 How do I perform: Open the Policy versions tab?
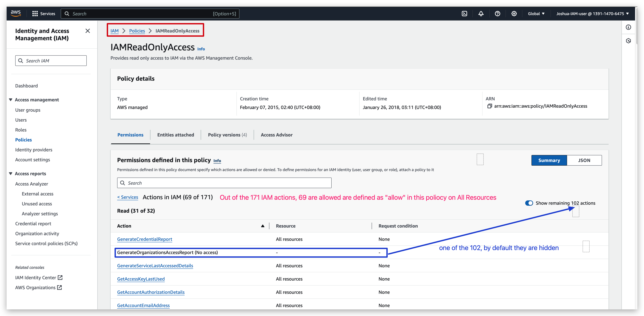227,135
